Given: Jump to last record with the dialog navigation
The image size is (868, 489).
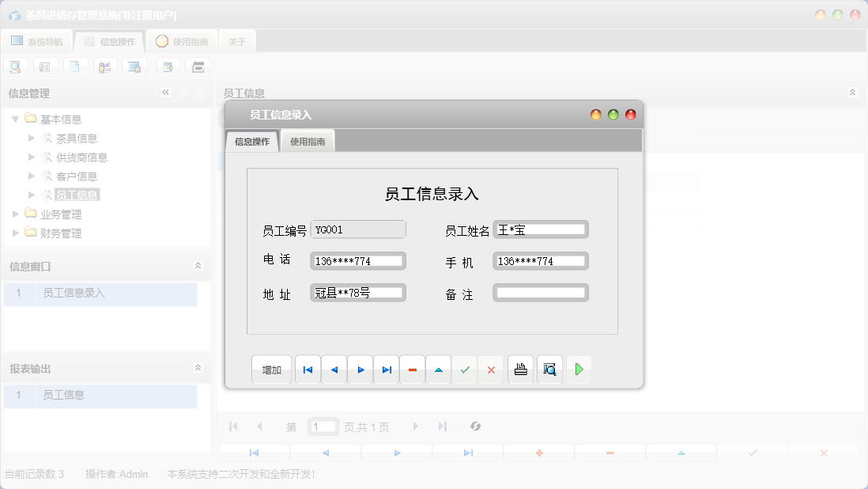Looking at the screenshot, I should click(386, 369).
